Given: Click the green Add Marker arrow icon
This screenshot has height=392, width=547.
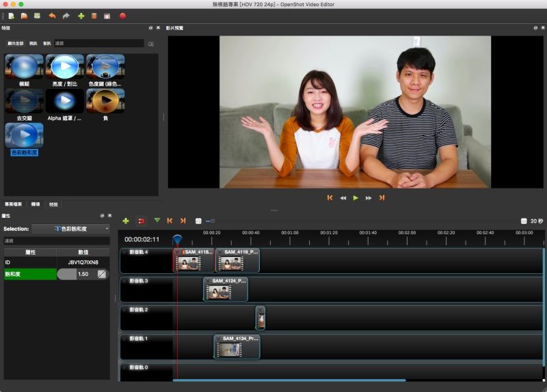Looking at the screenshot, I should pyautogui.click(x=157, y=221).
